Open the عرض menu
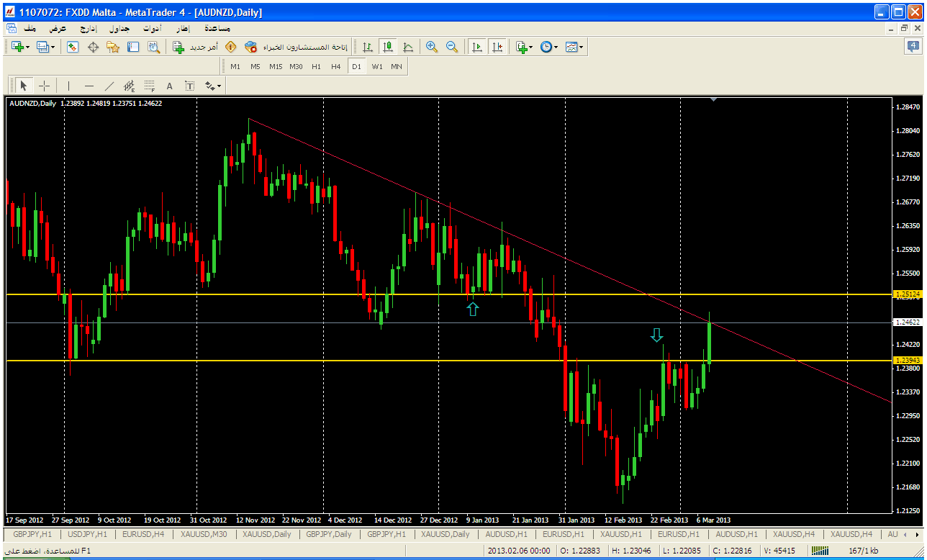Viewport: 927px width, 560px height. coord(58,28)
